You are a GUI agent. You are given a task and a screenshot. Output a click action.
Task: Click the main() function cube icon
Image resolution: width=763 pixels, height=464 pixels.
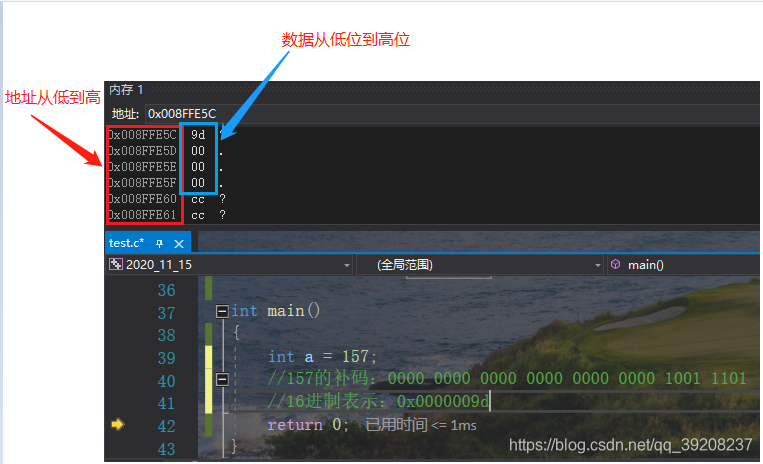[x=616, y=264]
